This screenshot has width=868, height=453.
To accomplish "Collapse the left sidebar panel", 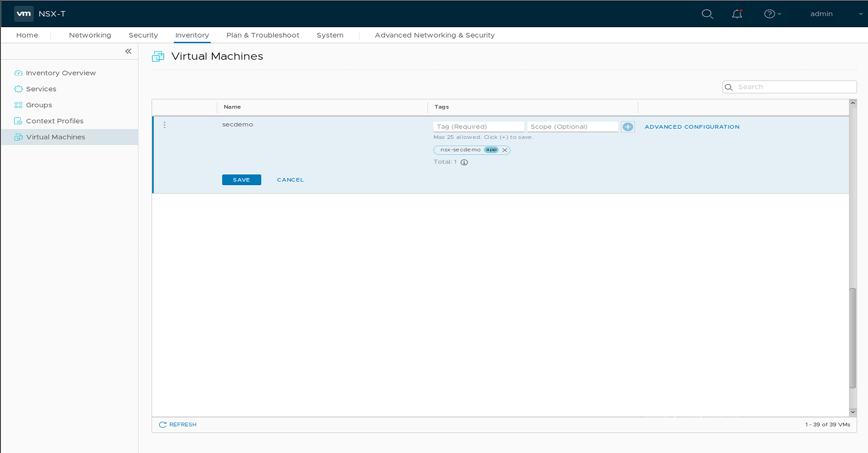I will click(128, 51).
